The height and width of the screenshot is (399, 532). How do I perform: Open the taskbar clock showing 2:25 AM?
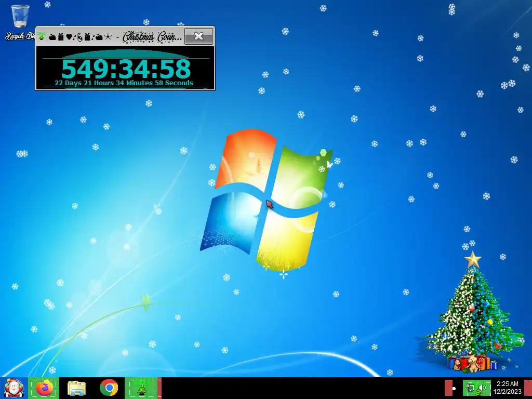pos(507,384)
